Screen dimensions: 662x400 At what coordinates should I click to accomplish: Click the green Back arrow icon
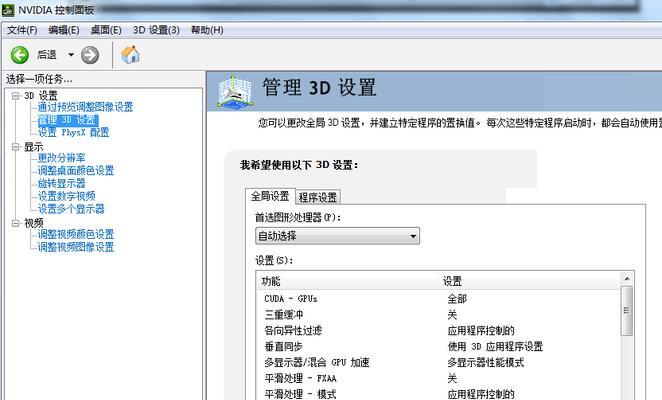pos(19,55)
